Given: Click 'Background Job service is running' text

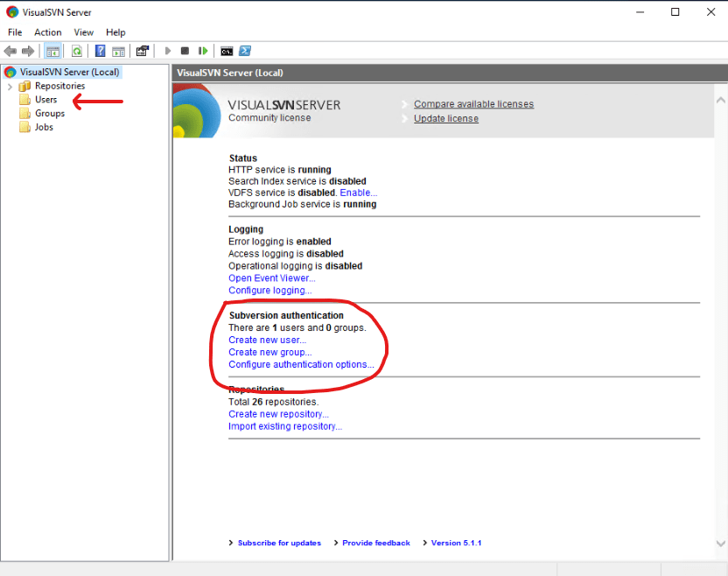Looking at the screenshot, I should [x=302, y=204].
